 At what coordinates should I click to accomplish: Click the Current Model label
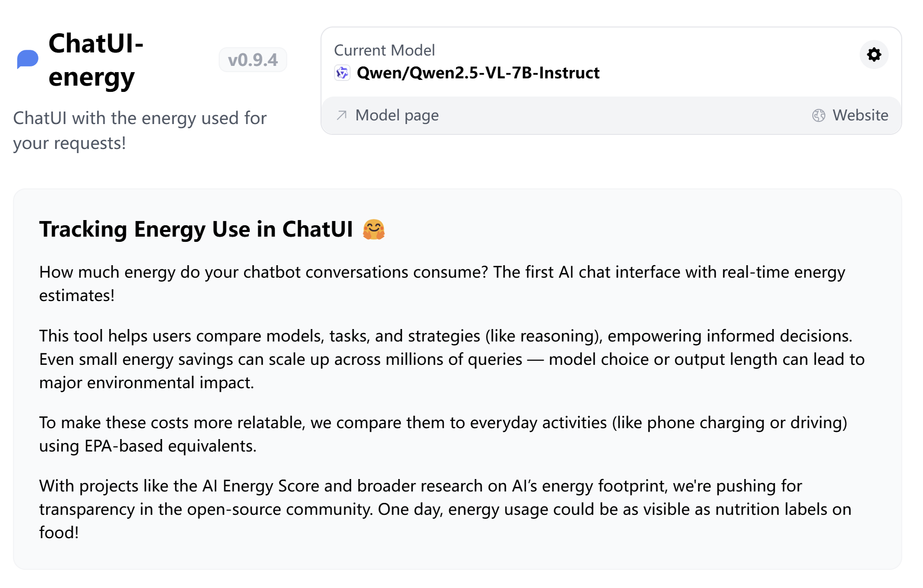coord(384,50)
